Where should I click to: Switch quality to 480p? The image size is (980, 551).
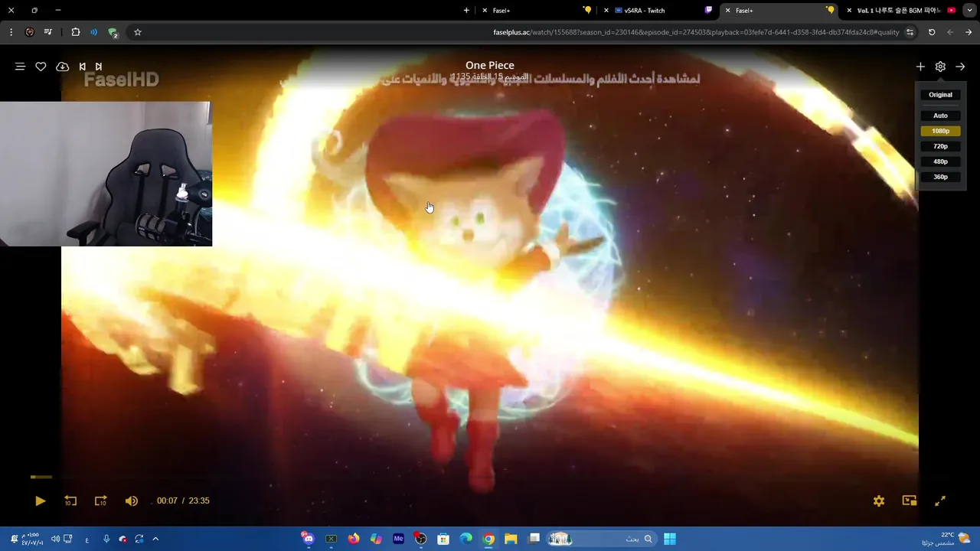tap(940, 161)
